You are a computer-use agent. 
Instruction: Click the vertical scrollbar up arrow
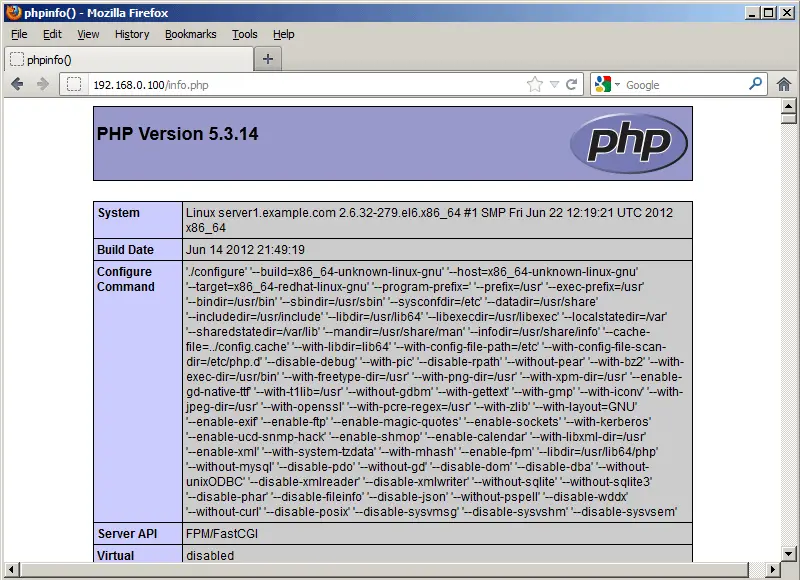(789, 106)
